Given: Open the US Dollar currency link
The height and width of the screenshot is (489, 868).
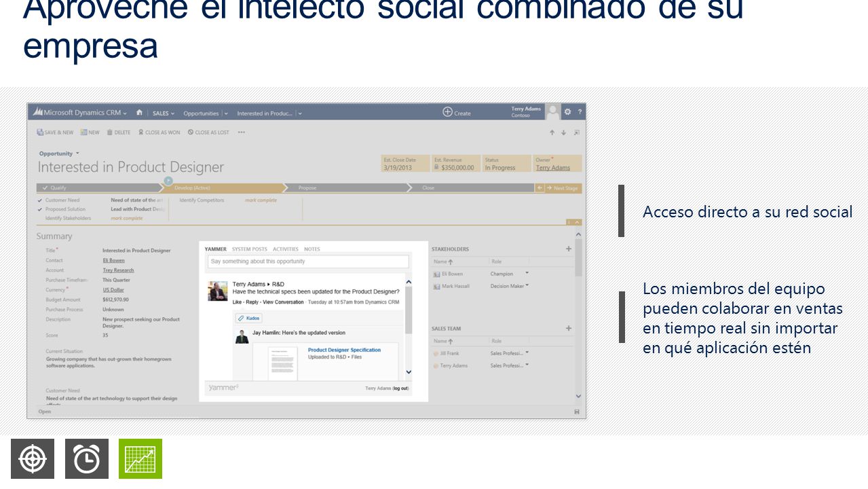Looking at the screenshot, I should pyautogui.click(x=113, y=290).
